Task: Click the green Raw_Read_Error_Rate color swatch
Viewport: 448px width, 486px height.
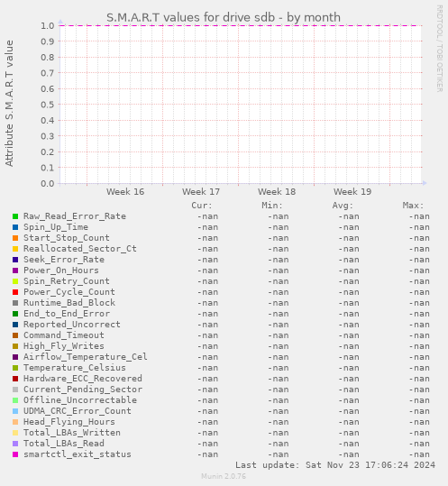Action: click(x=15, y=216)
